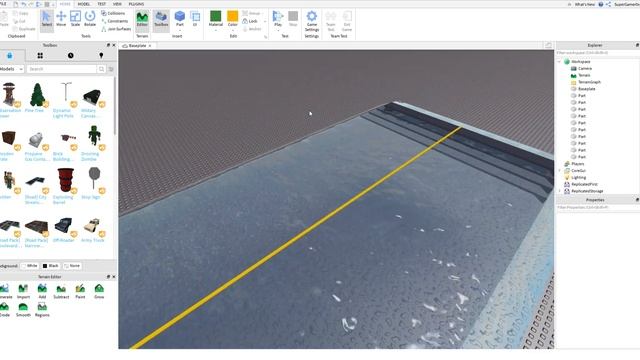The image size is (640, 360).
Task: Select the Terrain Add tool
Action: point(42,291)
